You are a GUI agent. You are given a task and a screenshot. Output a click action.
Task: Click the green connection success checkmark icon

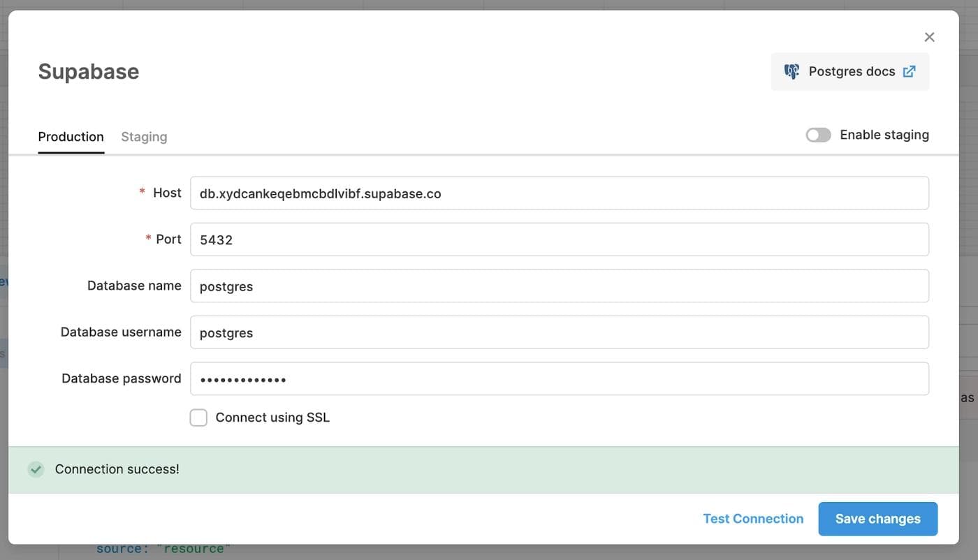click(36, 469)
